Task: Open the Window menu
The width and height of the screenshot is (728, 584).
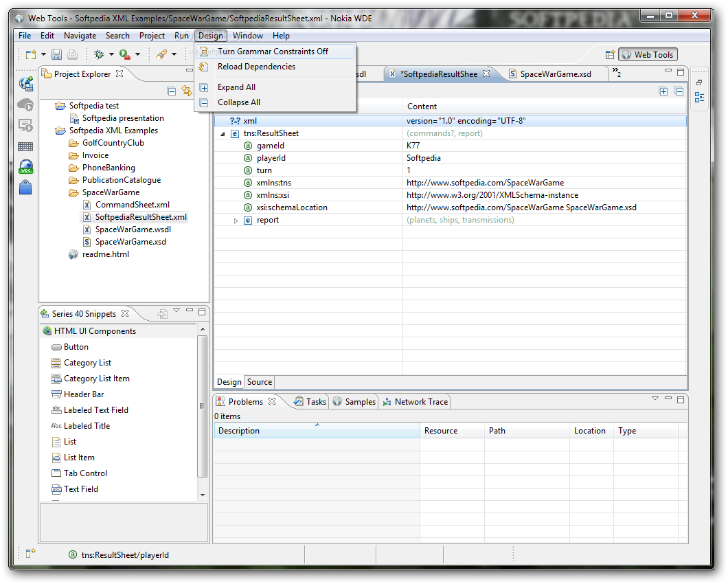Action: click(247, 36)
